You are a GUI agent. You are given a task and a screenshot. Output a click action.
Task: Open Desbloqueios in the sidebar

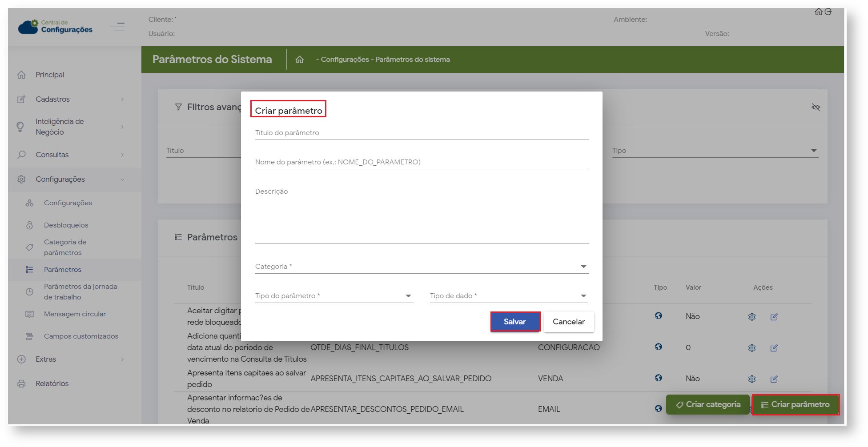[66, 225]
